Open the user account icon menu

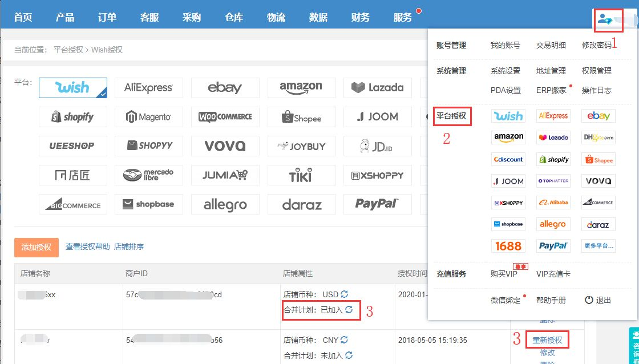tap(605, 19)
